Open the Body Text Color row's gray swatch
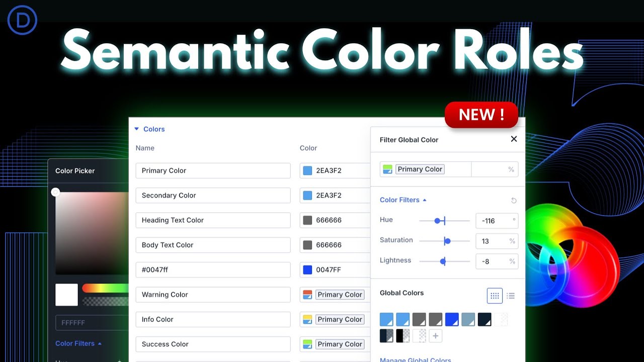The width and height of the screenshot is (644, 362). [307, 245]
